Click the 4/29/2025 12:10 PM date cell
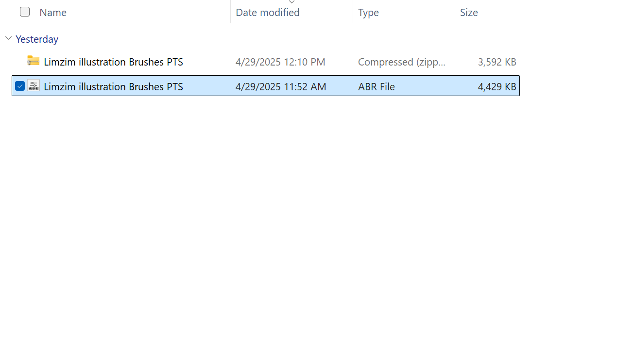This screenshot has height=364, width=617. (280, 62)
